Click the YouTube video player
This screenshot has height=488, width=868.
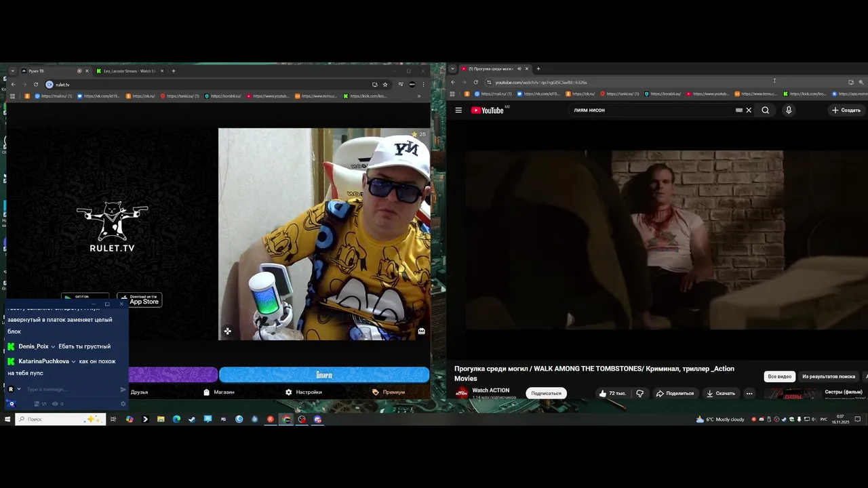[x=657, y=240]
